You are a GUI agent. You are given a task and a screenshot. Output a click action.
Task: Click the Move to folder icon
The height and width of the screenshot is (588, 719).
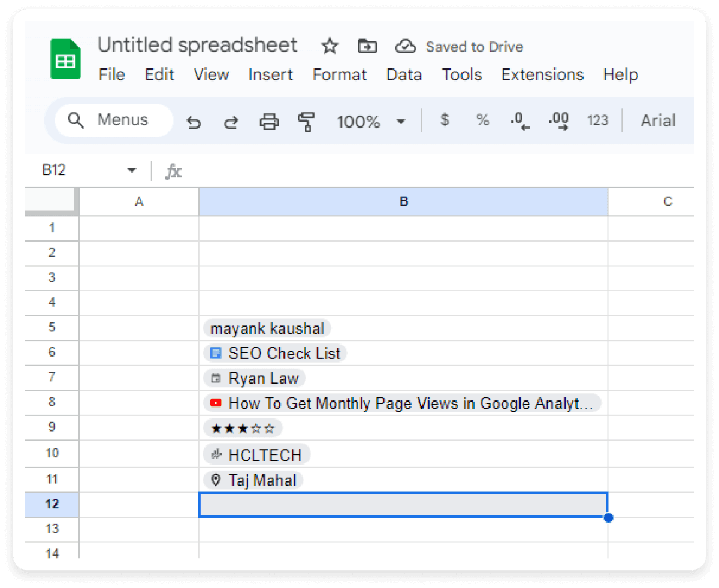coord(367,46)
